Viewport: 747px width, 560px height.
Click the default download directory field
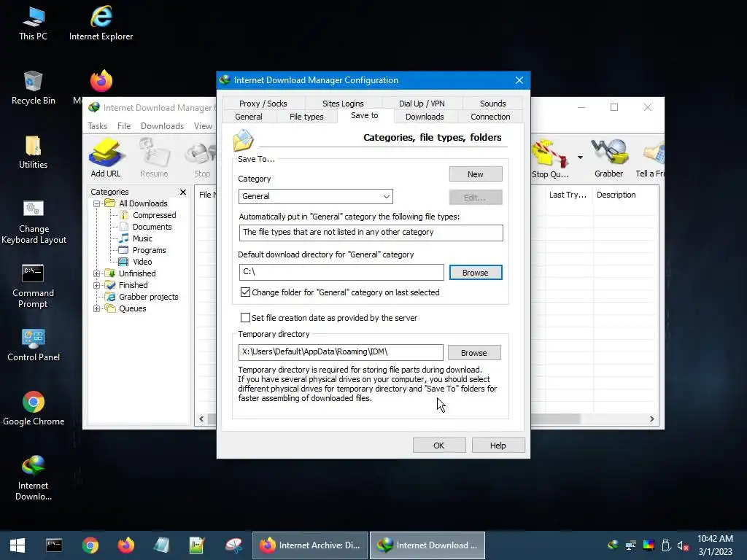coord(341,272)
